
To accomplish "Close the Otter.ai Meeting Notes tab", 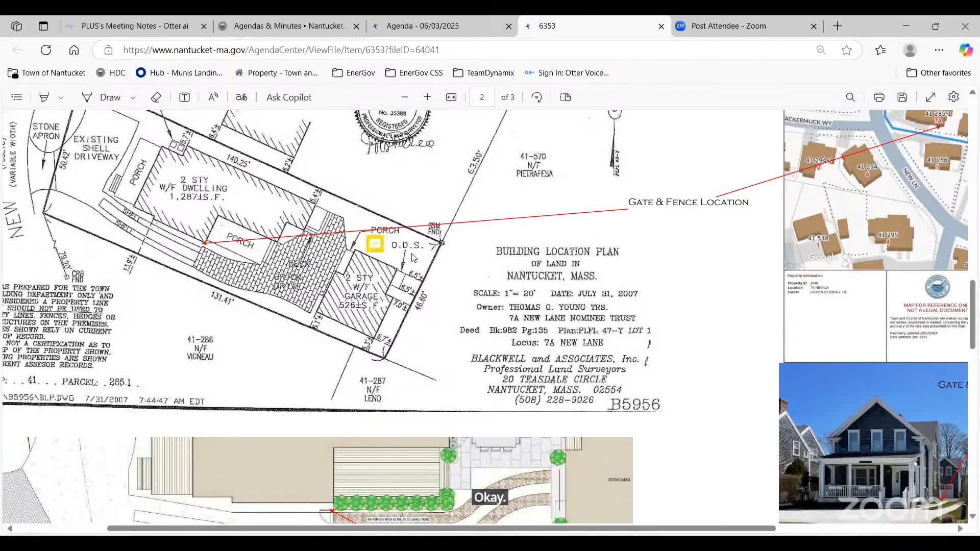I will [x=204, y=26].
